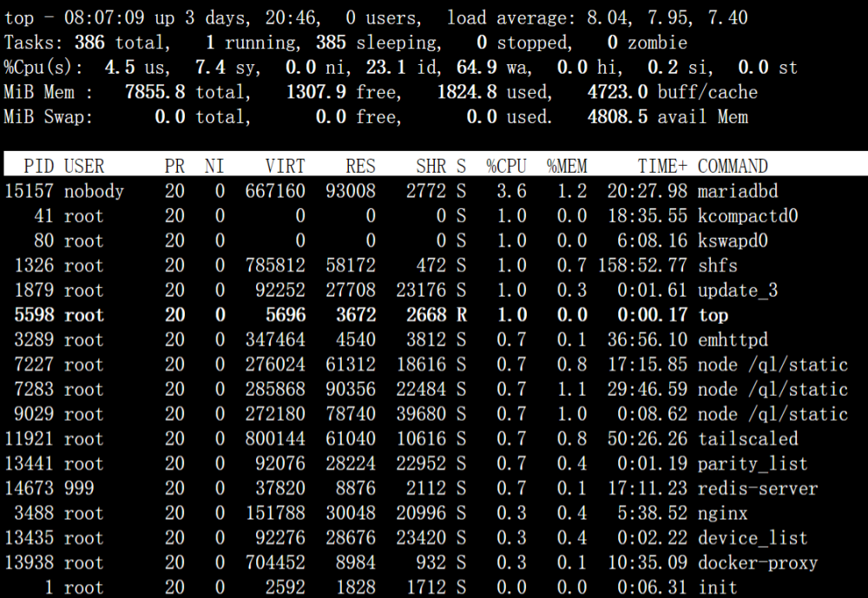This screenshot has height=598, width=868.
Task: Click the 23.1 idle CPU value
Action: (x=386, y=68)
